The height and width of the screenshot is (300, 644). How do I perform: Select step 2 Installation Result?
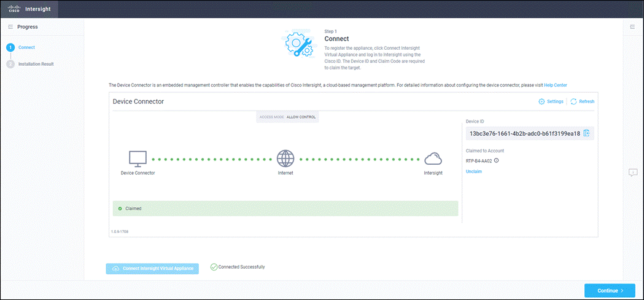point(30,64)
